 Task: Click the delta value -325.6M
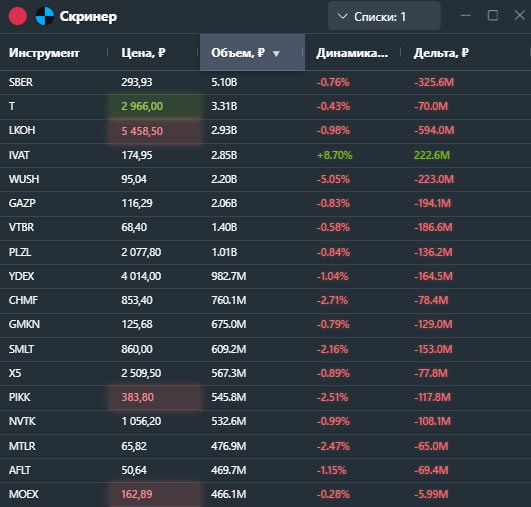pyautogui.click(x=434, y=82)
